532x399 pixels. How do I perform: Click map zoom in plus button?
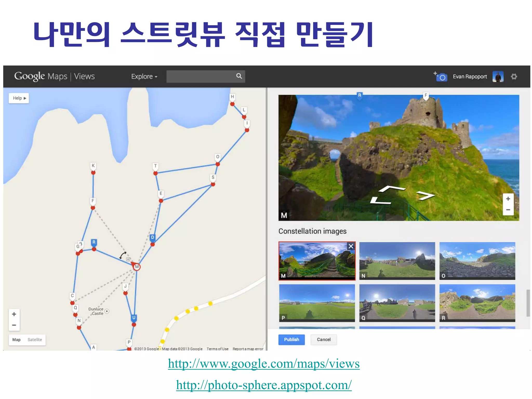(14, 314)
